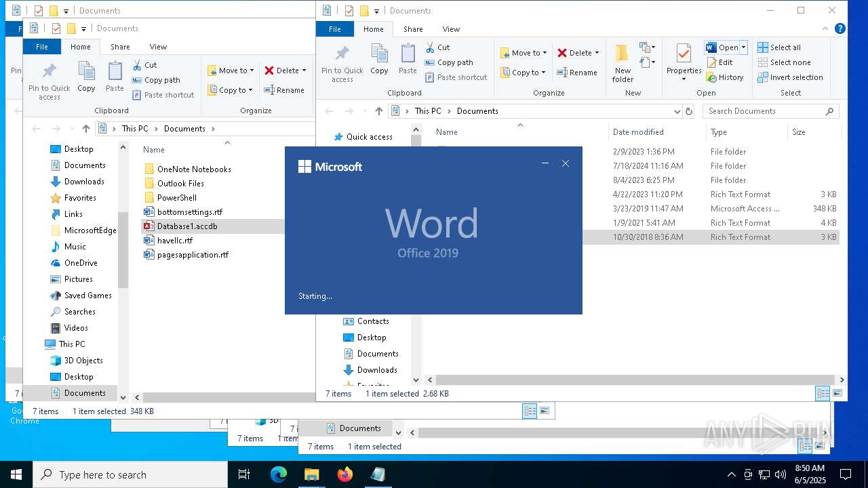
Task: Click Copy path in second Documents window
Action: coord(156,80)
